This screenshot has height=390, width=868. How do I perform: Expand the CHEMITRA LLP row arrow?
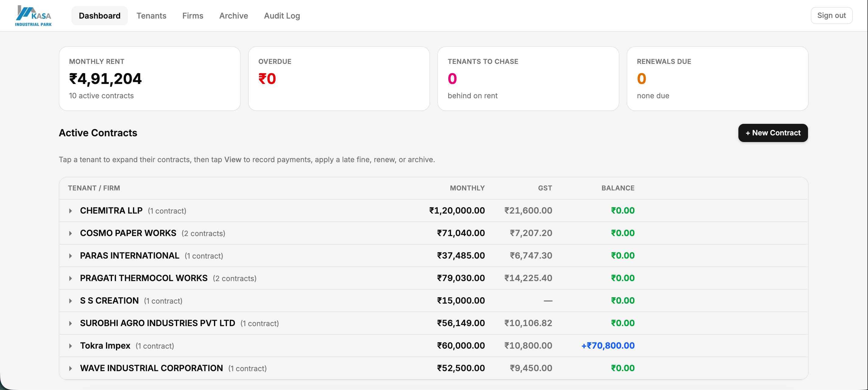coord(70,211)
